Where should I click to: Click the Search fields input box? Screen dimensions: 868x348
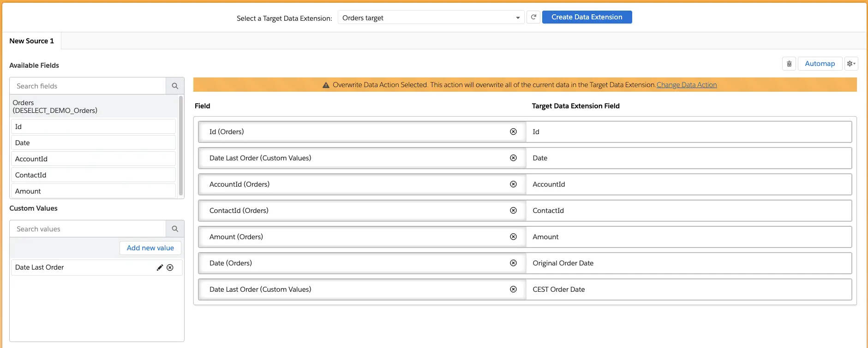point(88,86)
